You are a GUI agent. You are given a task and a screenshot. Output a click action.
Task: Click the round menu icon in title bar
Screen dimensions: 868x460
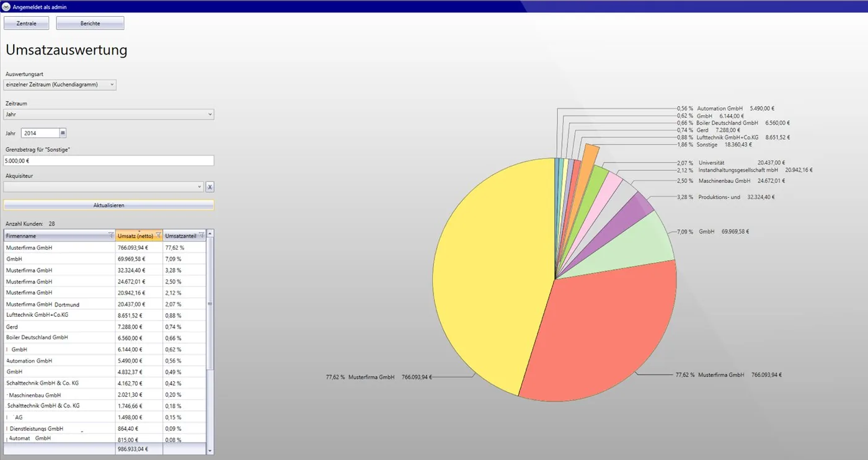tap(6, 7)
